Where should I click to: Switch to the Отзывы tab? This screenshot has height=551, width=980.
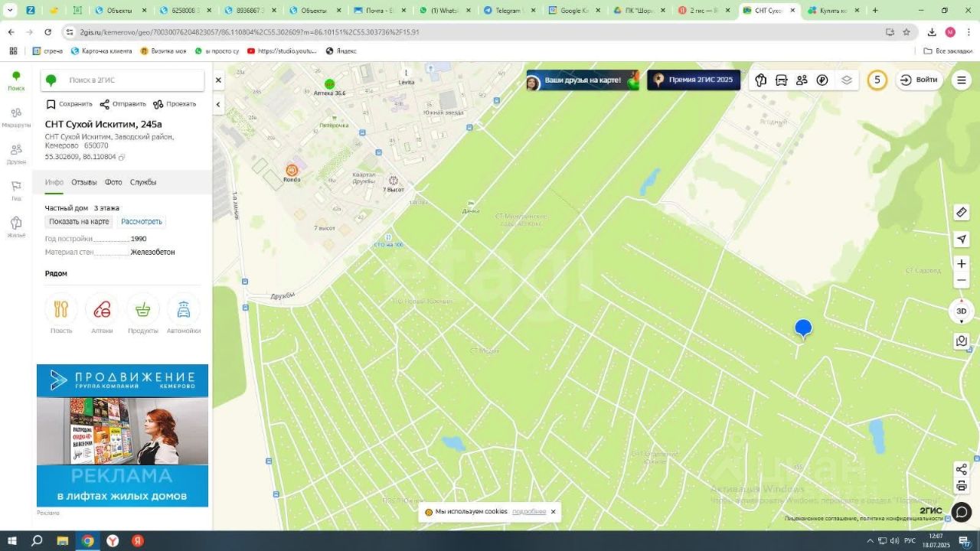[x=84, y=182]
